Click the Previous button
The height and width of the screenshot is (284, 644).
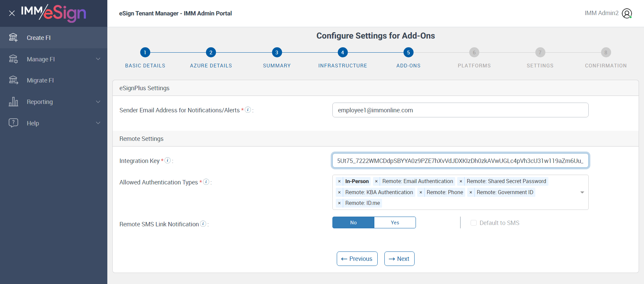[x=357, y=259]
